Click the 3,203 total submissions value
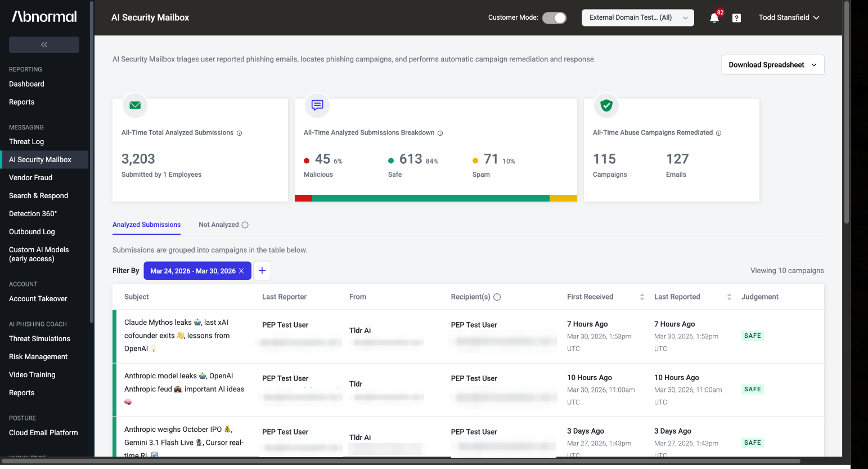The width and height of the screenshot is (868, 469). tap(138, 159)
